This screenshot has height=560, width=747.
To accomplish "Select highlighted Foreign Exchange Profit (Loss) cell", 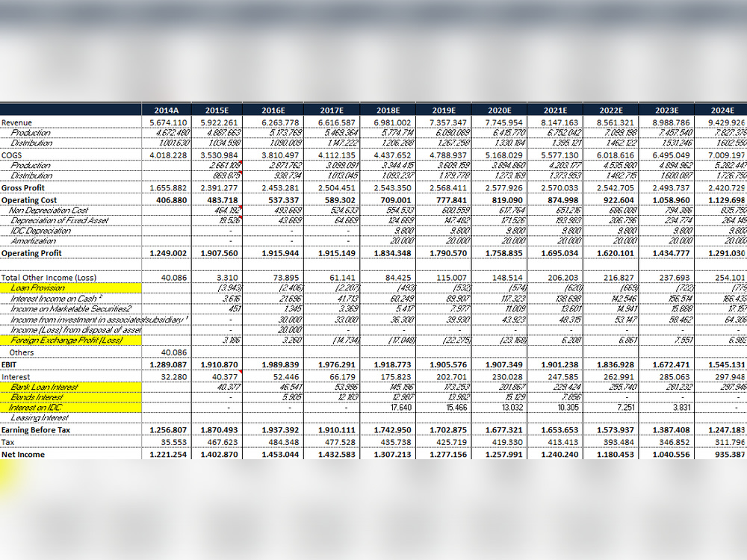I will (x=70, y=340).
